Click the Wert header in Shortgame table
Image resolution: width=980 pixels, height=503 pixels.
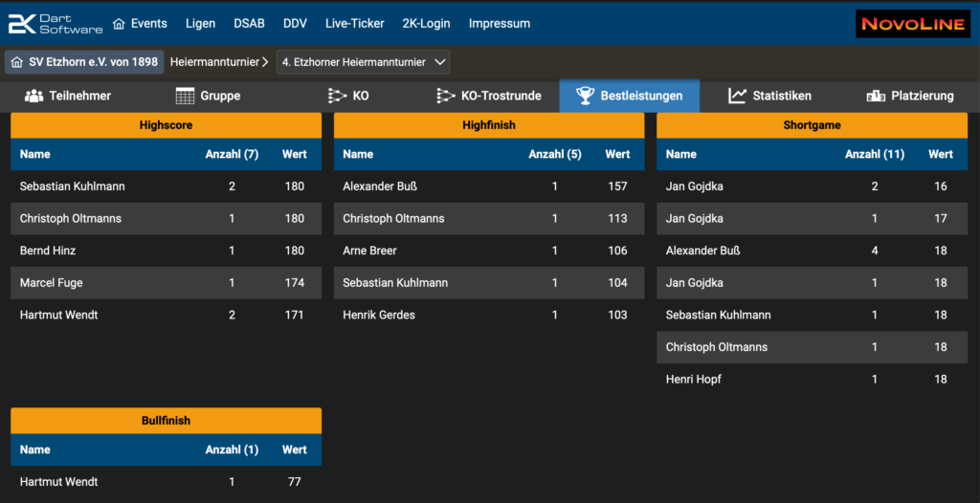(x=940, y=154)
